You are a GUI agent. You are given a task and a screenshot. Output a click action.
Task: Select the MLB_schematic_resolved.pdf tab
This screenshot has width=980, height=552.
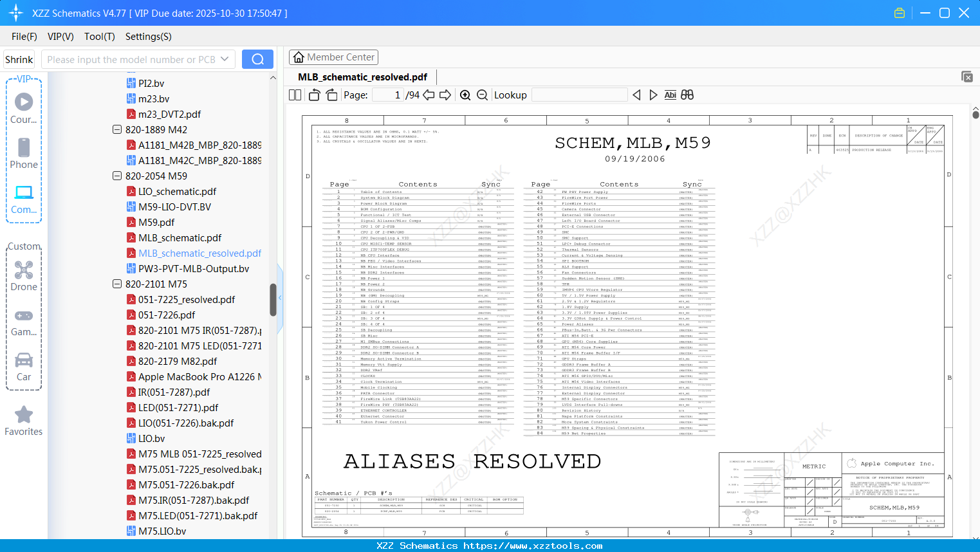[363, 77]
